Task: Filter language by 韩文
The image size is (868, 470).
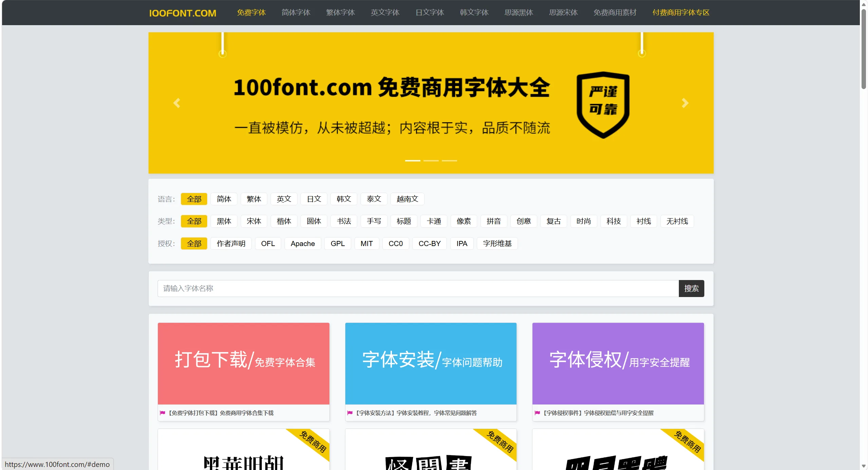Action: point(344,199)
